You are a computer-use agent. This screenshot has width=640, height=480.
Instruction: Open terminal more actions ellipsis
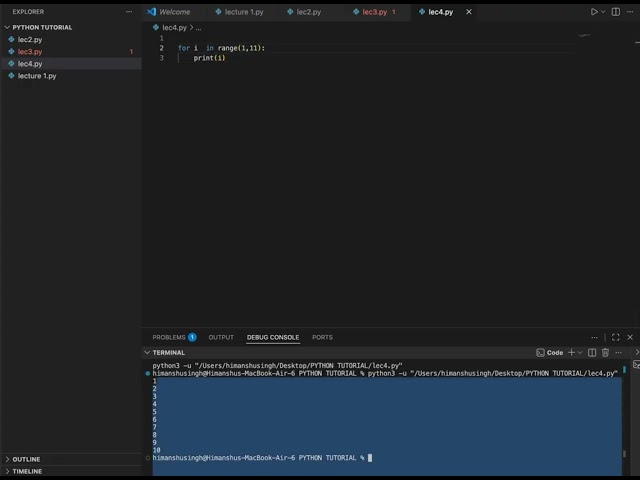(619, 353)
